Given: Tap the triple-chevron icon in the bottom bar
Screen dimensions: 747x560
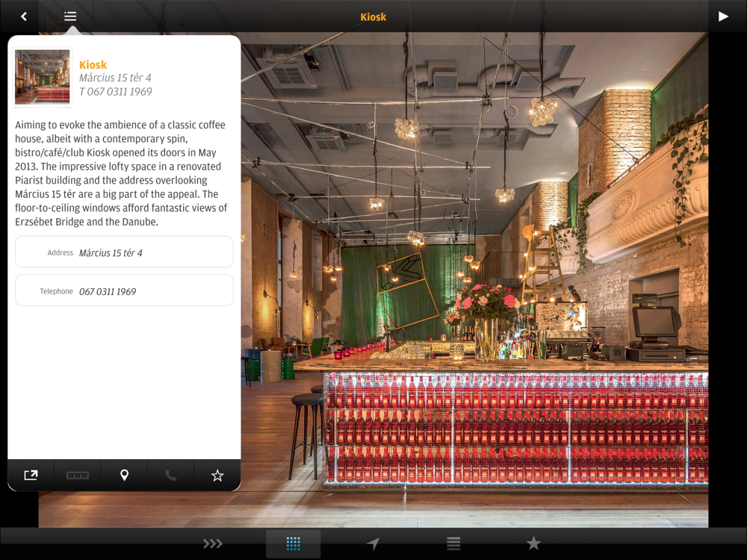Looking at the screenshot, I should 212,544.
